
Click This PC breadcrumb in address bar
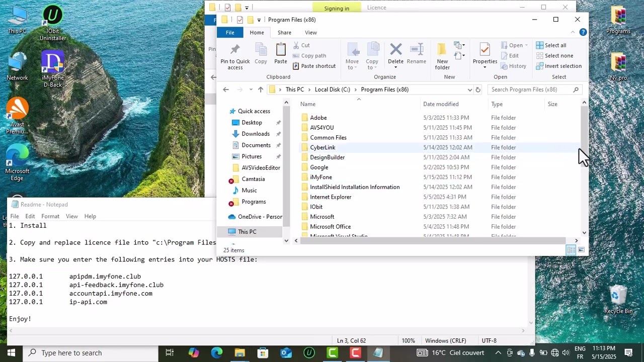coord(295,89)
